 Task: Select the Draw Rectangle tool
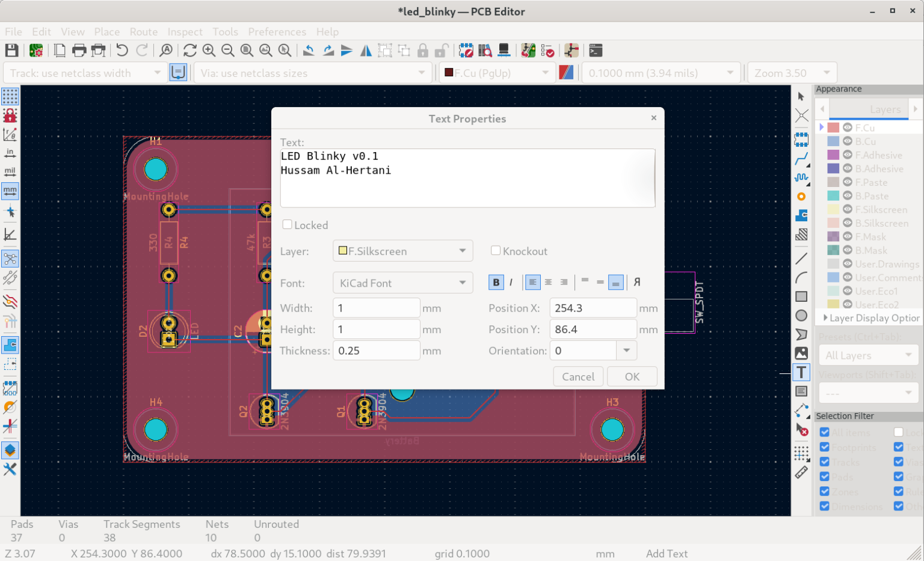click(x=801, y=296)
